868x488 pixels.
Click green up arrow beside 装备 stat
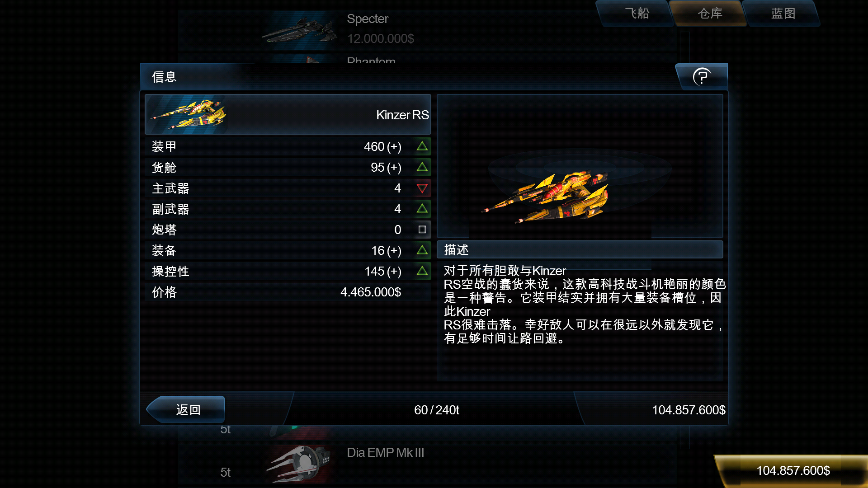coord(422,250)
